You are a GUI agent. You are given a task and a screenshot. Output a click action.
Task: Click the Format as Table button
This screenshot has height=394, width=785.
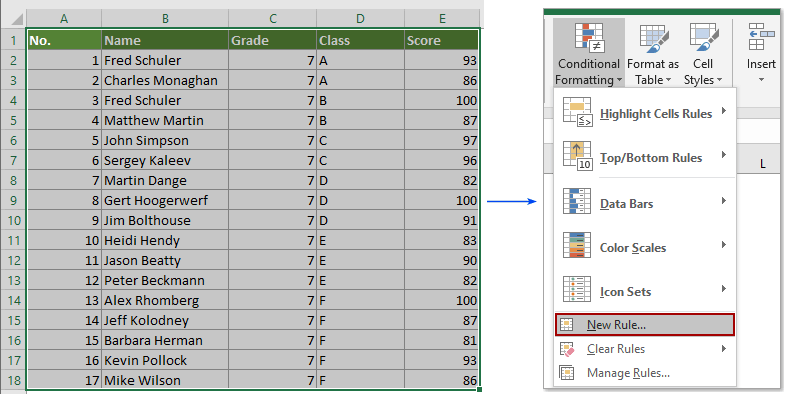653,54
